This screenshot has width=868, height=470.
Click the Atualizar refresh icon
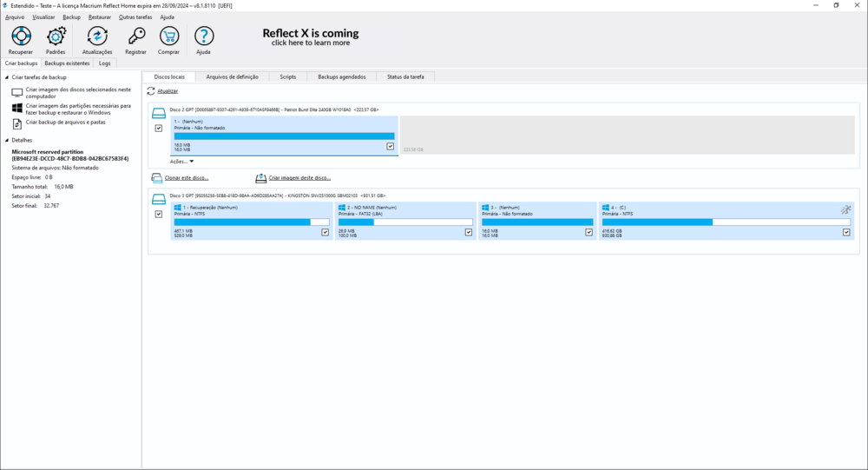(151, 90)
